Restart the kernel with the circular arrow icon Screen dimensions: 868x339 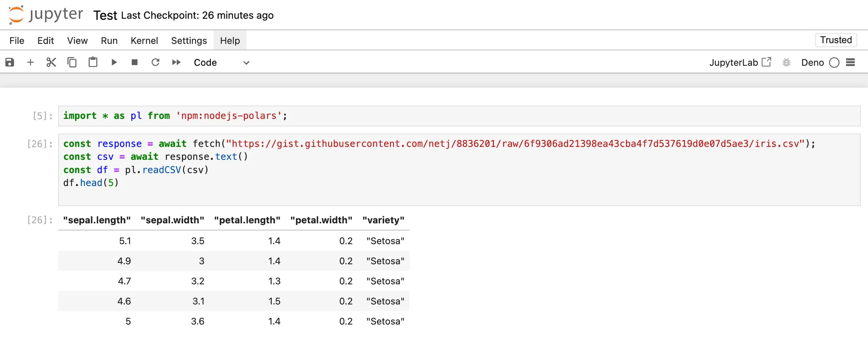click(x=156, y=62)
